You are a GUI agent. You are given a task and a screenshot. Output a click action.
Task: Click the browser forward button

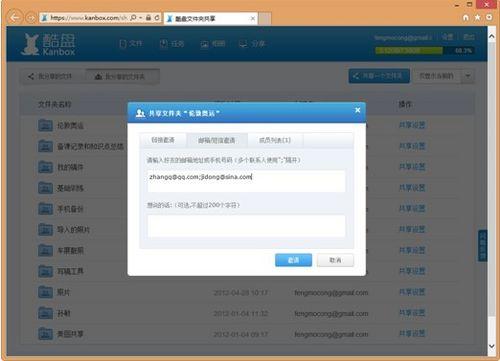pyautogui.click(x=31, y=18)
